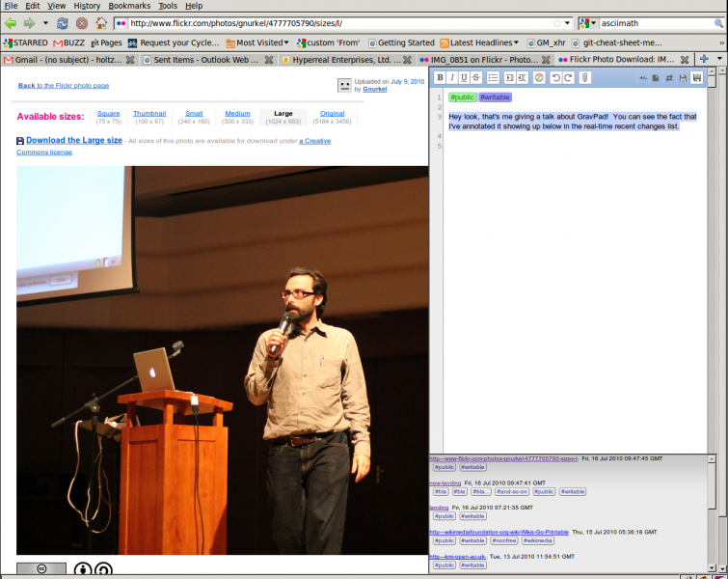Open the Gnurkel uploader link
Screen dimensions: 728x579
[x=375, y=89]
